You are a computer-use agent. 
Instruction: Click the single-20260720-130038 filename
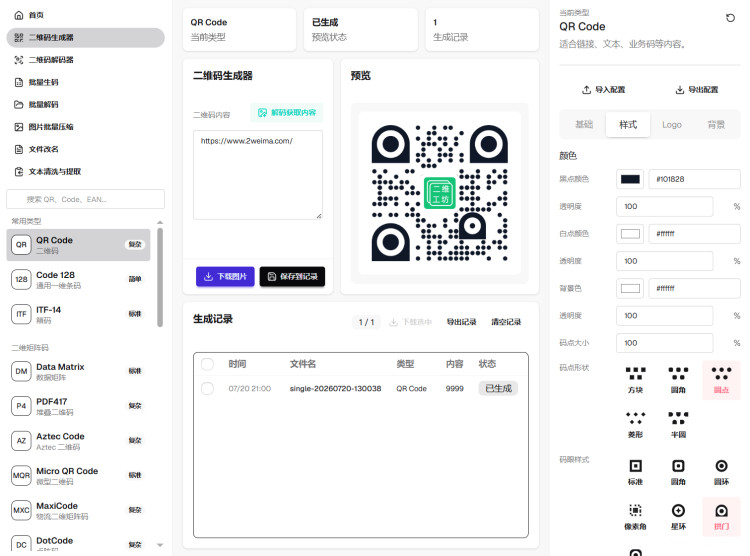335,389
